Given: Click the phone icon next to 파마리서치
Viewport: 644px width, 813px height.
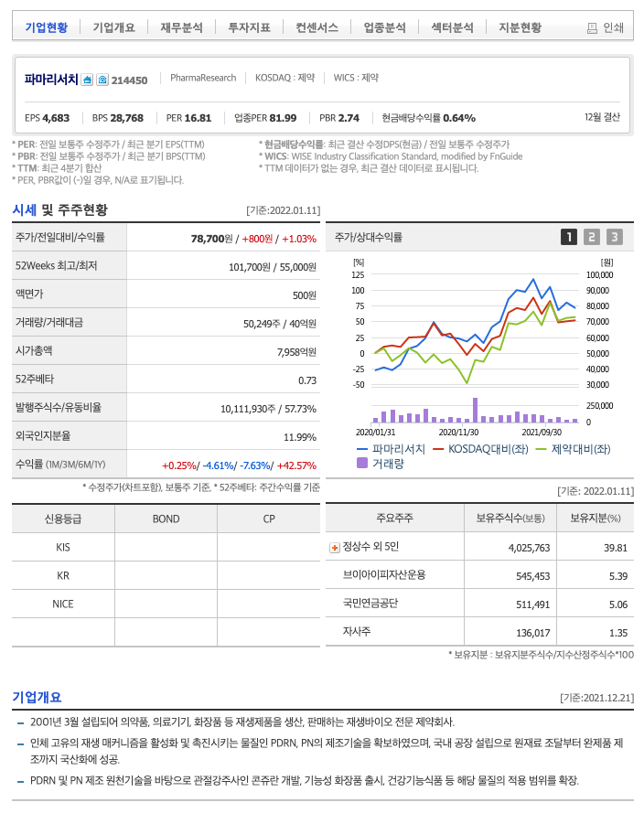Looking at the screenshot, I should (x=102, y=80).
